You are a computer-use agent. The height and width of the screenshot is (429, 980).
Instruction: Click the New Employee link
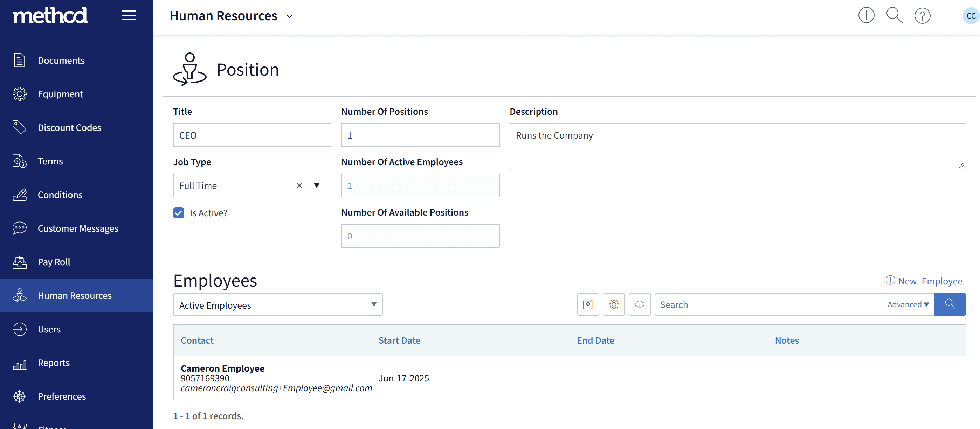click(924, 281)
